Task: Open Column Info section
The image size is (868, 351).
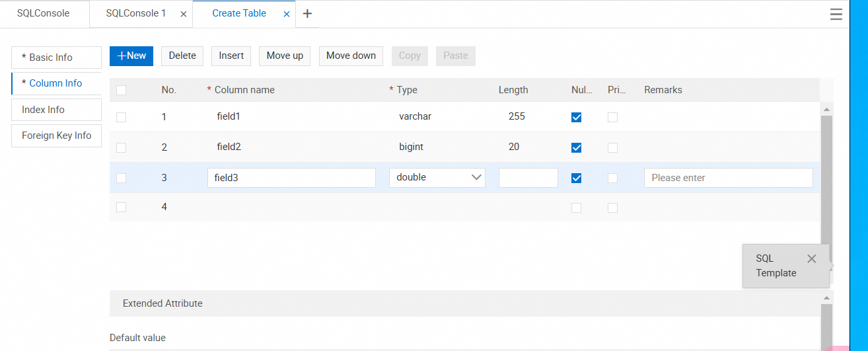Action: click(56, 83)
